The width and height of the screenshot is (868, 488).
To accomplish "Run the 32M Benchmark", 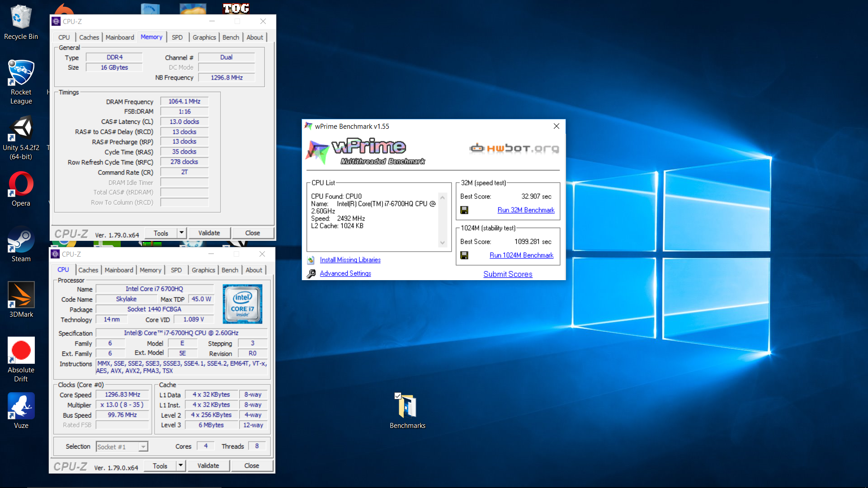I will point(526,210).
